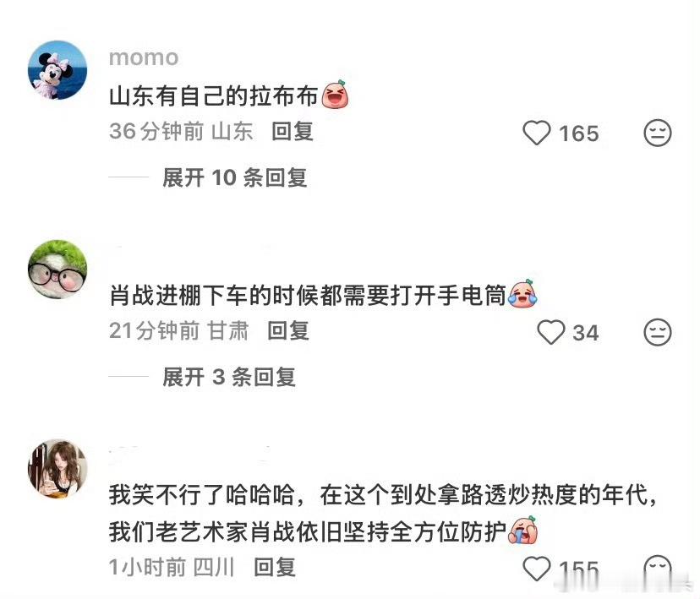Like the Sichuan comment with 155 likes
This screenshot has width=700, height=599.
[x=536, y=569]
